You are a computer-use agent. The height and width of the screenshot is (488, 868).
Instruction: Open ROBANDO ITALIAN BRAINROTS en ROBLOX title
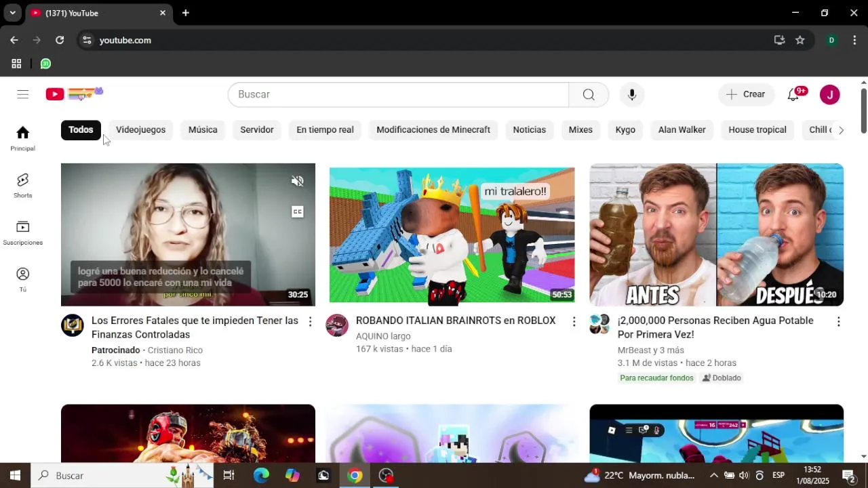[x=456, y=321]
